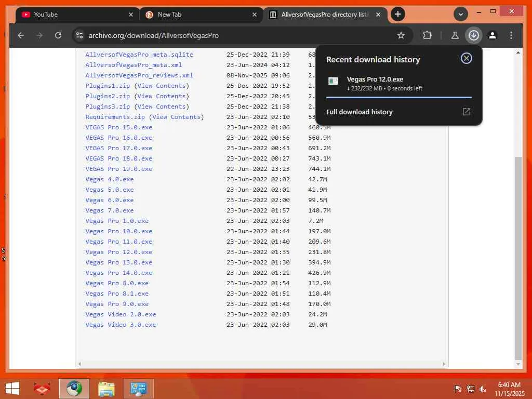This screenshot has height=399, width=532.
Task: Go back using the browser back arrow
Action: click(21, 35)
